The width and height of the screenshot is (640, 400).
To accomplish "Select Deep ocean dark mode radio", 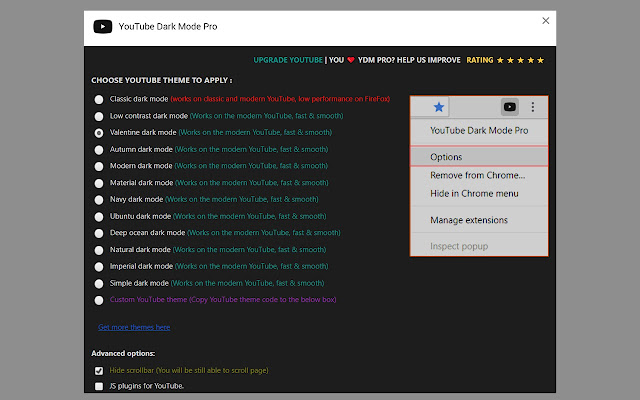I will [x=99, y=233].
